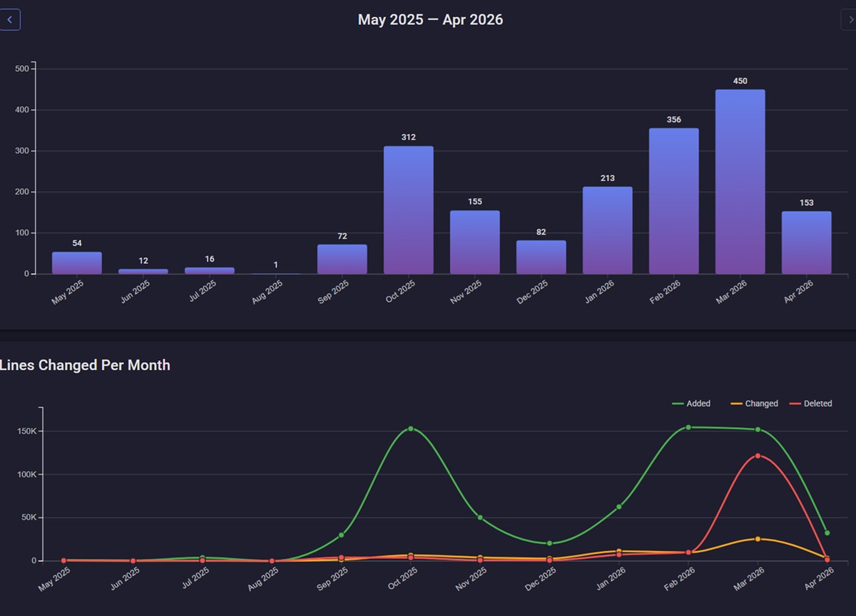
Task: Click the Lines Changed Per Month heading
Action: coord(85,365)
